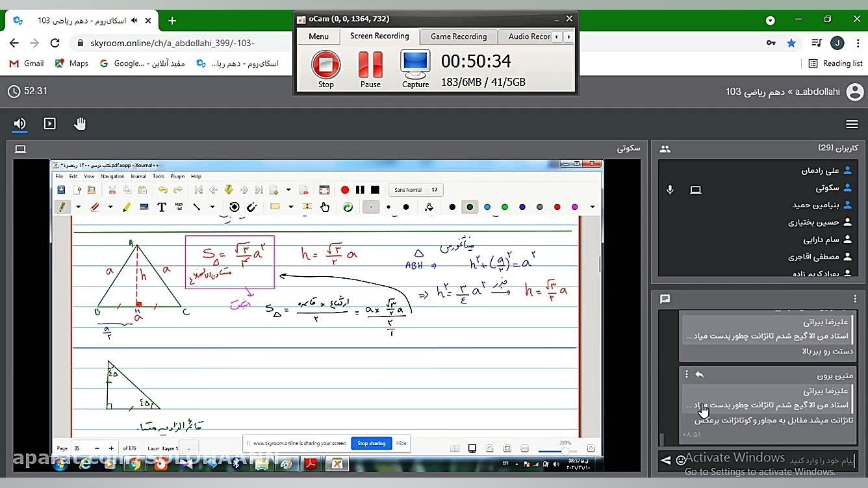Raise hand in Skyroom

coord(80,123)
